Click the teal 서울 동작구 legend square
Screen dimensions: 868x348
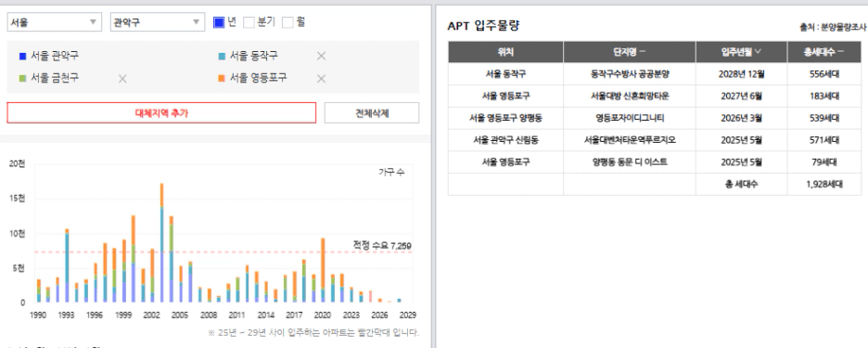(222, 56)
